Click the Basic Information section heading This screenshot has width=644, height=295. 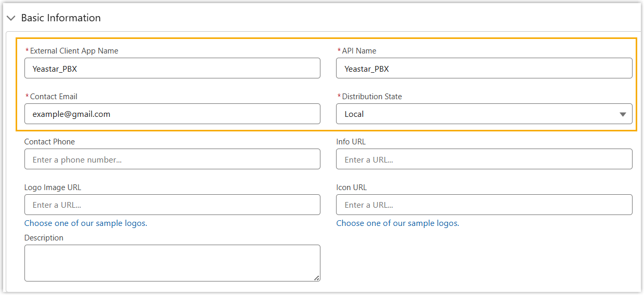tap(61, 18)
